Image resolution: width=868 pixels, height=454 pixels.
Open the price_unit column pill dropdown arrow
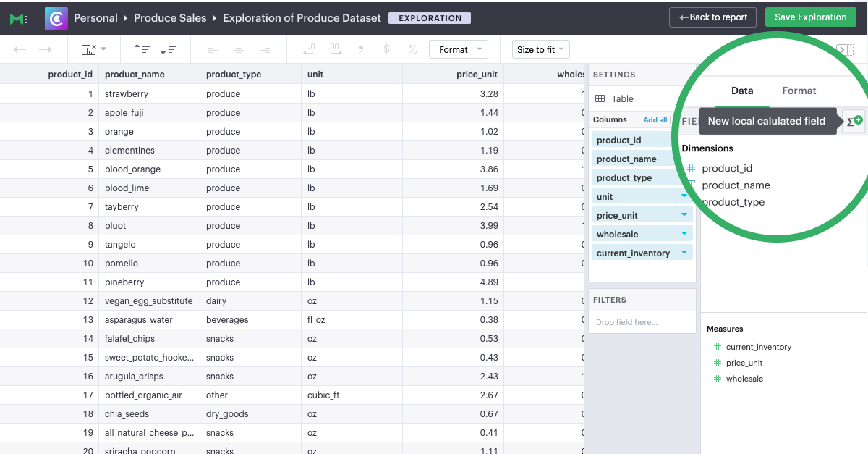684,215
